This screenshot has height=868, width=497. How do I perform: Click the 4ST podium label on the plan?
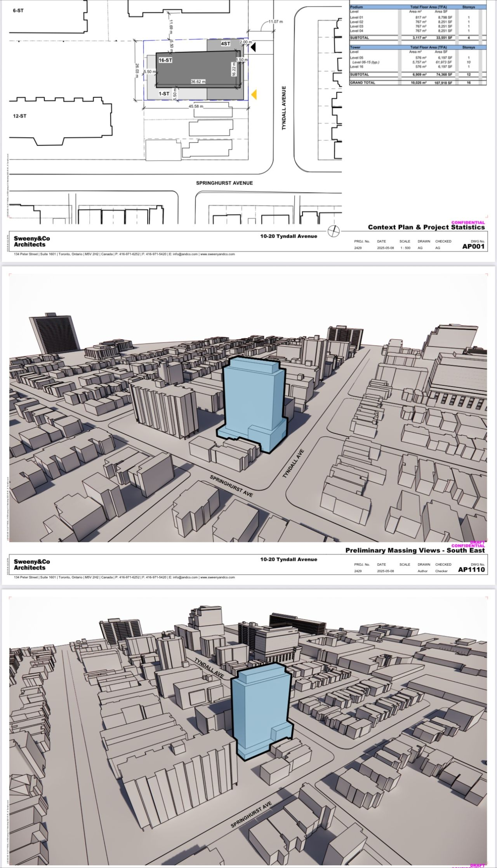click(x=225, y=44)
